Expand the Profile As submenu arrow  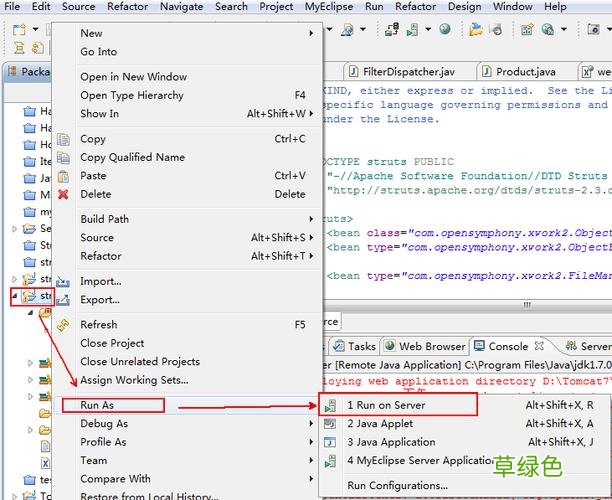[311, 442]
